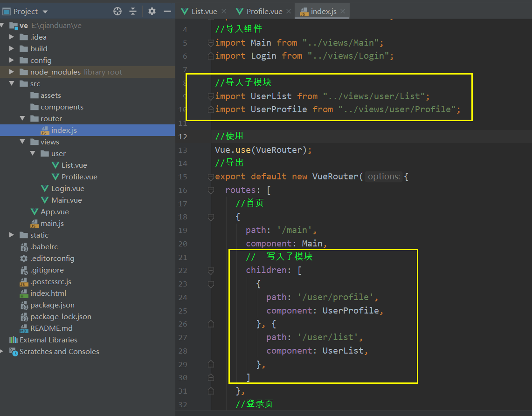Collapse the ve project root
The image size is (532, 416).
tap(2, 25)
